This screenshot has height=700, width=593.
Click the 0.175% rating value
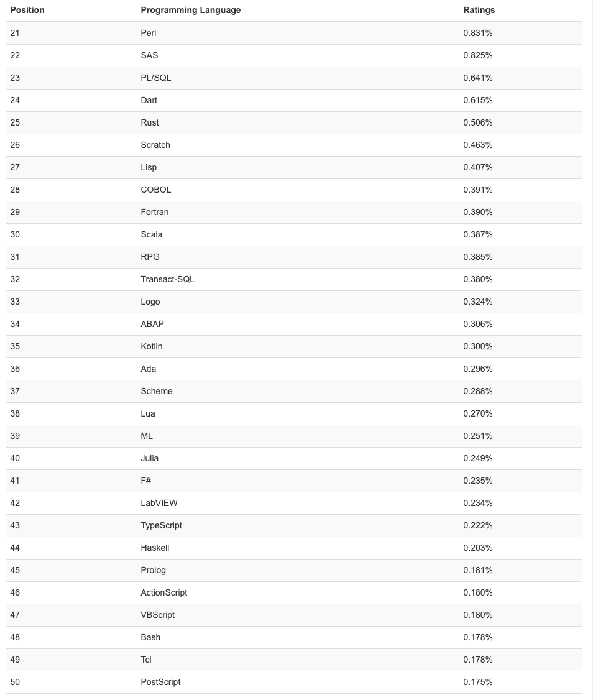point(477,682)
